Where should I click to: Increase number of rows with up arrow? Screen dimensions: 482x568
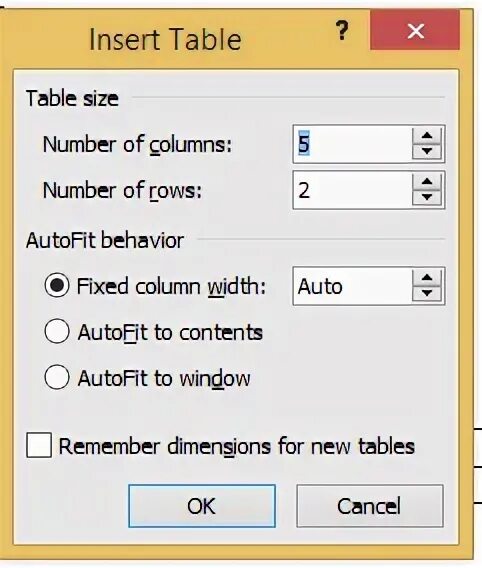427,181
